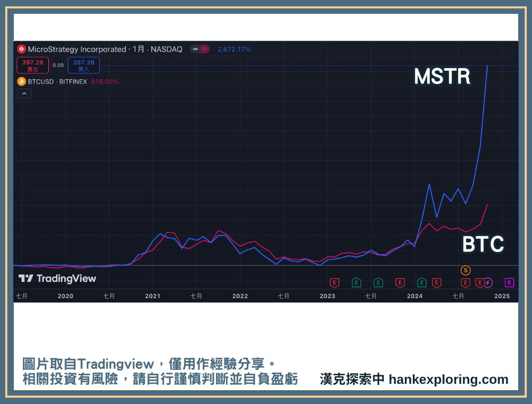Screen dimensions: 532x404
Task: Click the 2021 label on time axis
Action: pyautogui.click(x=153, y=296)
